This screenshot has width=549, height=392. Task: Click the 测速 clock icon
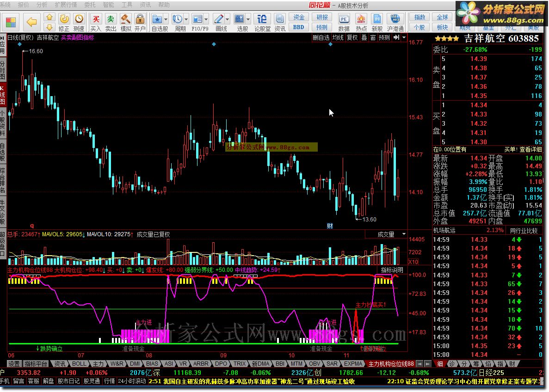pos(79,22)
